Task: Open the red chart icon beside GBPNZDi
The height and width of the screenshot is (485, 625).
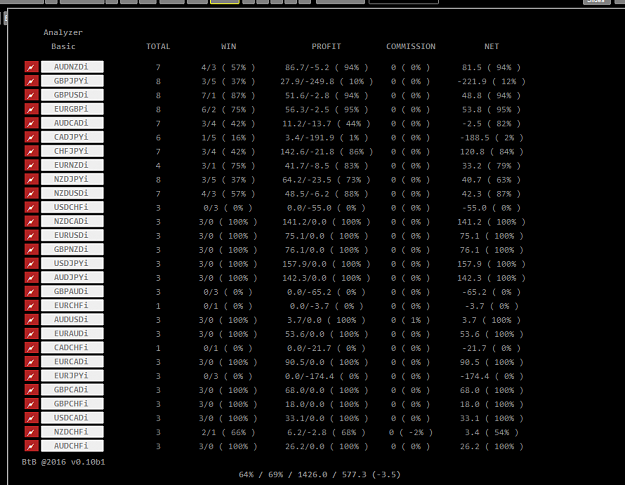Action: (x=31, y=249)
